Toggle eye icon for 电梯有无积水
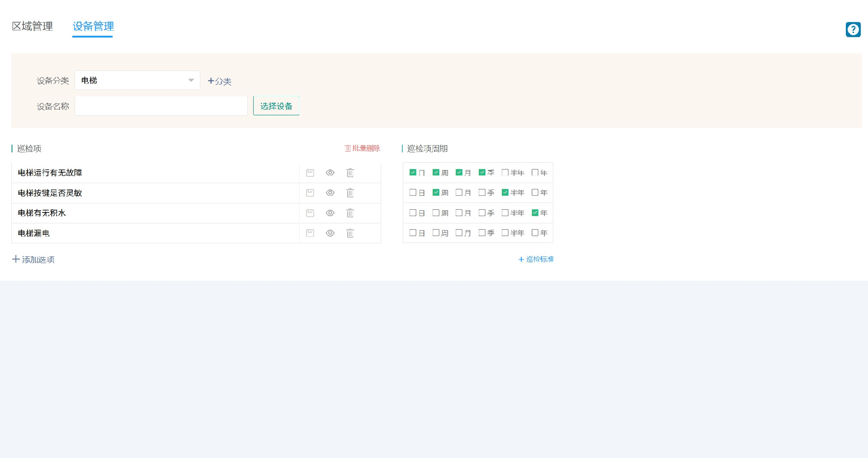 [330, 213]
